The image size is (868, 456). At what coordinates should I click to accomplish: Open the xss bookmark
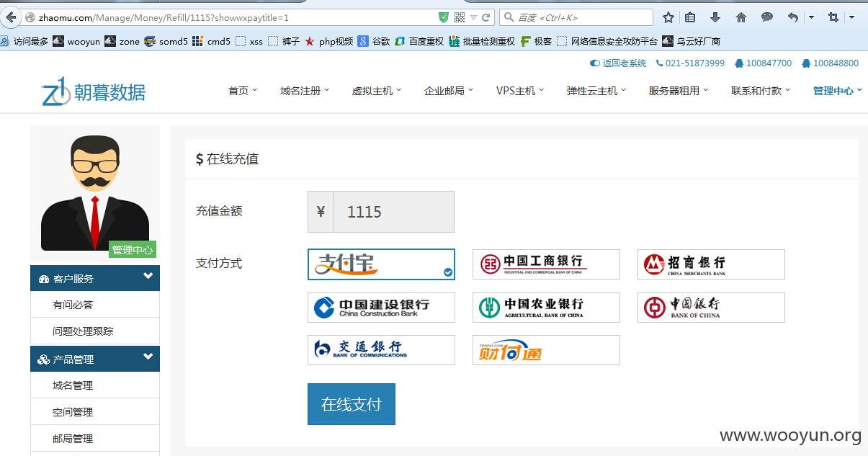[249, 41]
